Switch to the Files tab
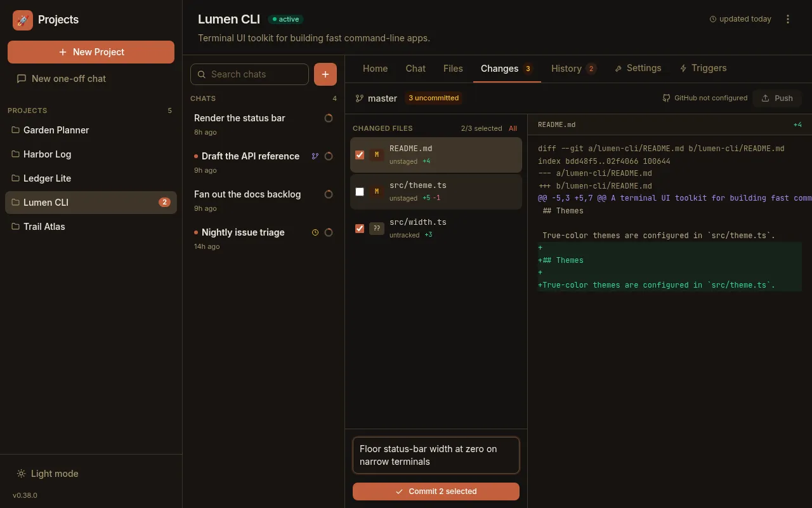The width and height of the screenshot is (812, 508). 453,69
